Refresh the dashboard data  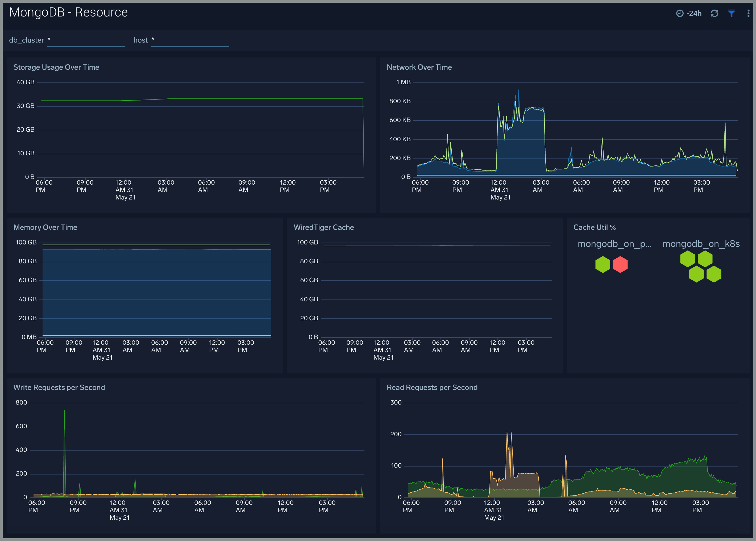(714, 13)
